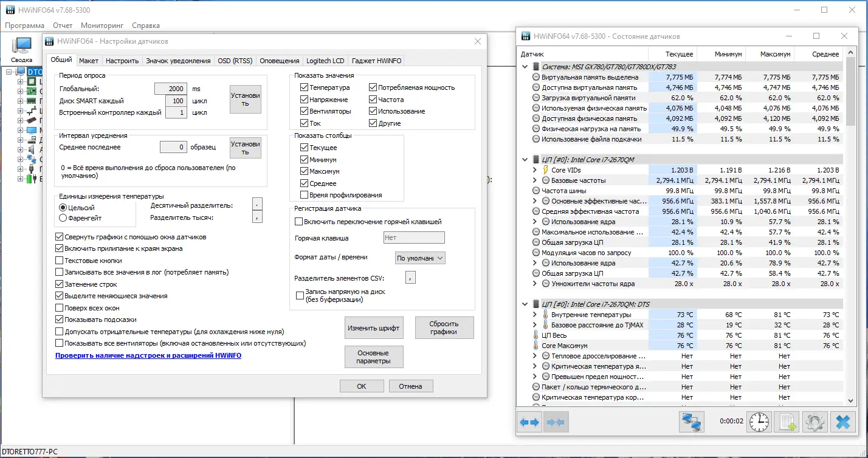Open Основные параметры button
The height and width of the screenshot is (458, 868).
[374, 357]
